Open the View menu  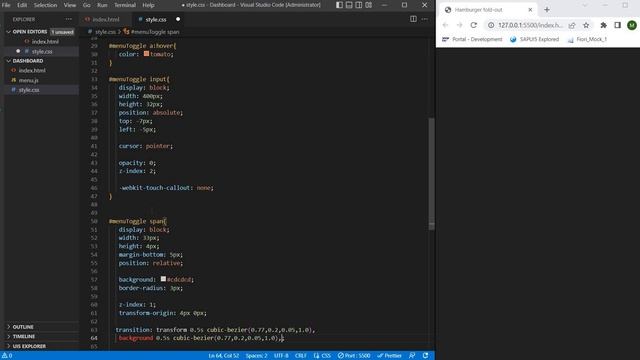pos(70,5)
